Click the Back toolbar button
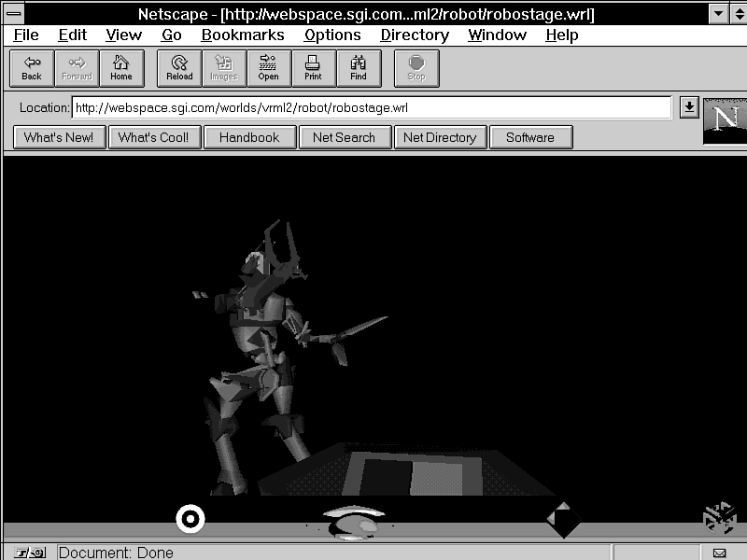The width and height of the screenshot is (747, 560). click(x=32, y=68)
